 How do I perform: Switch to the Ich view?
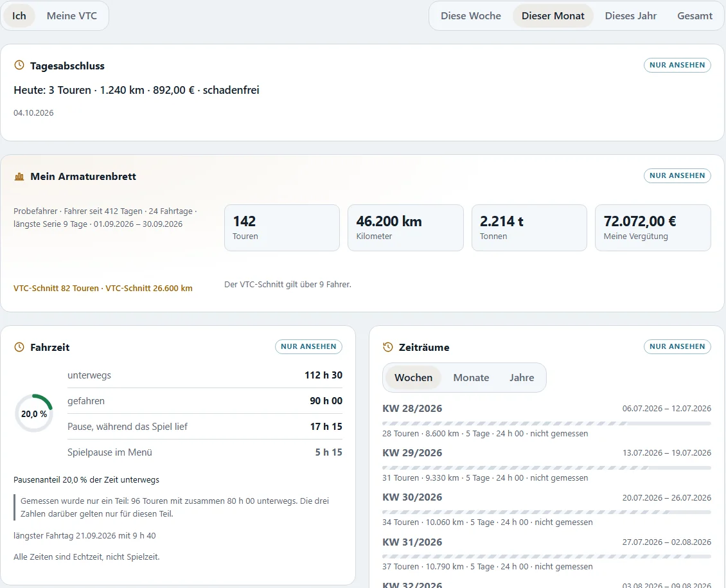[x=19, y=15]
